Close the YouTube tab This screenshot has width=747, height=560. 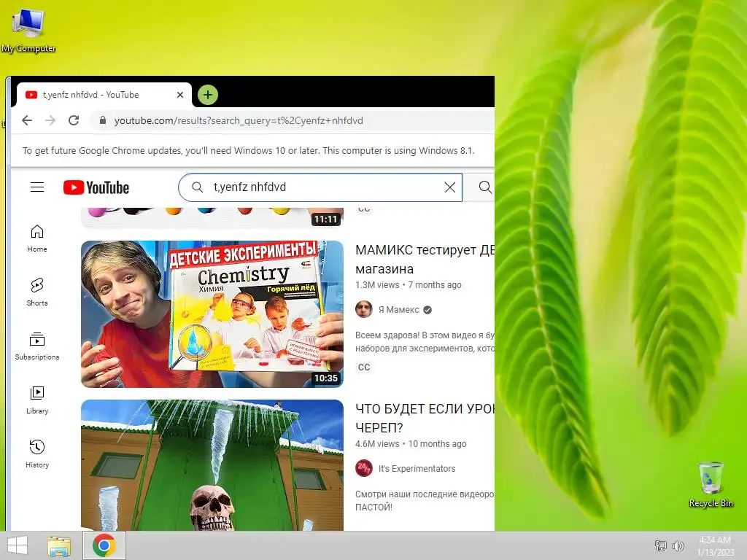point(180,95)
